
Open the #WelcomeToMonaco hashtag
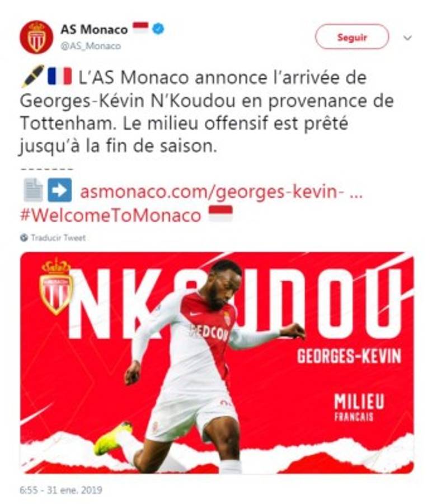[x=110, y=215]
